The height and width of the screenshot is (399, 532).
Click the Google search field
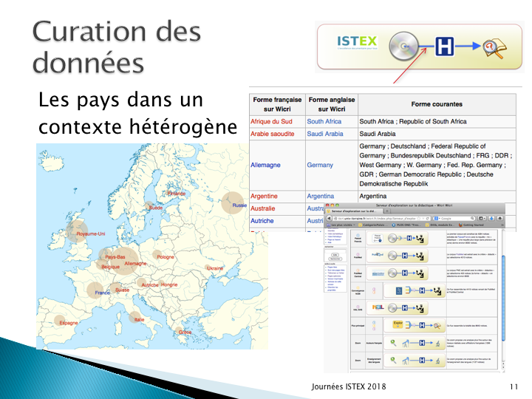pyautogui.click(x=454, y=219)
